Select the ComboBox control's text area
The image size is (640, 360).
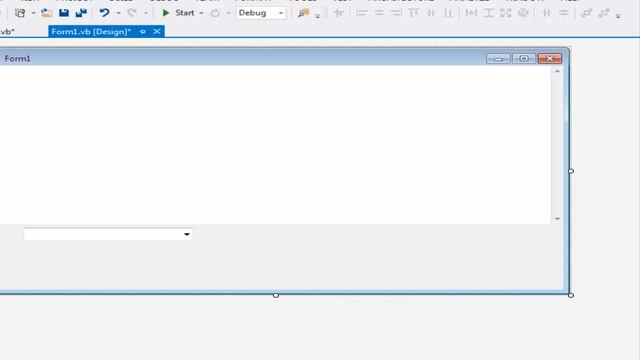coord(103,234)
